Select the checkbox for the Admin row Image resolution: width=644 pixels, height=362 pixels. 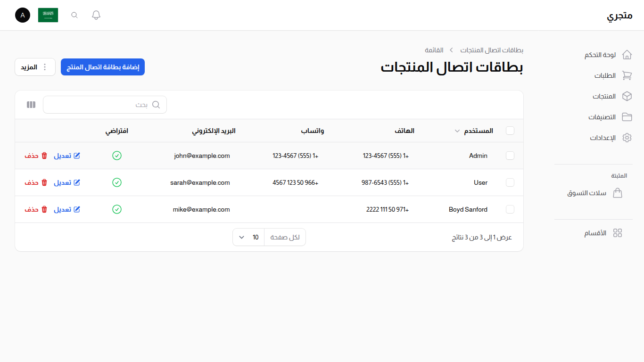(510, 156)
